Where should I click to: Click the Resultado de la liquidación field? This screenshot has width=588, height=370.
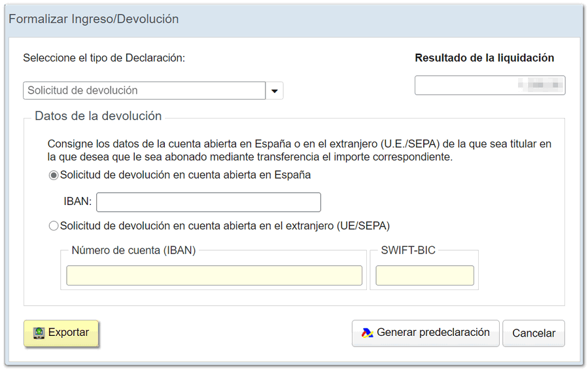[x=489, y=86]
